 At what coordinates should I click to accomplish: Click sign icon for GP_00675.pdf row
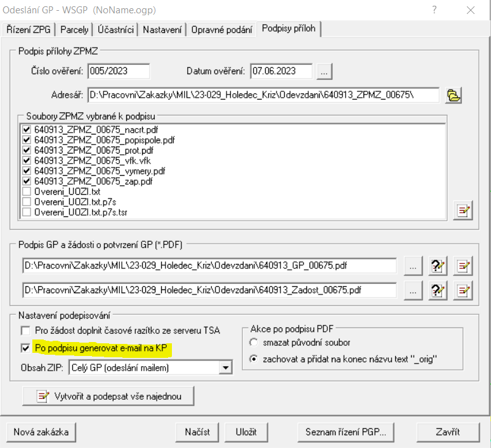tap(464, 267)
